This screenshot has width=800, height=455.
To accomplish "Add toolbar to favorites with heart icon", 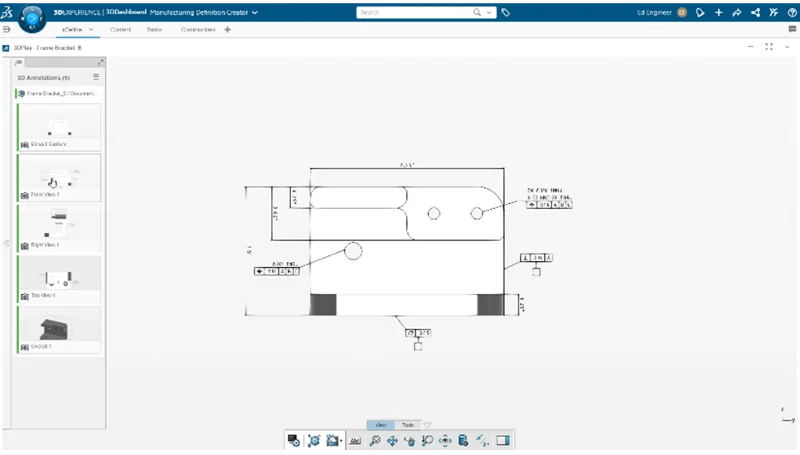I will (427, 425).
